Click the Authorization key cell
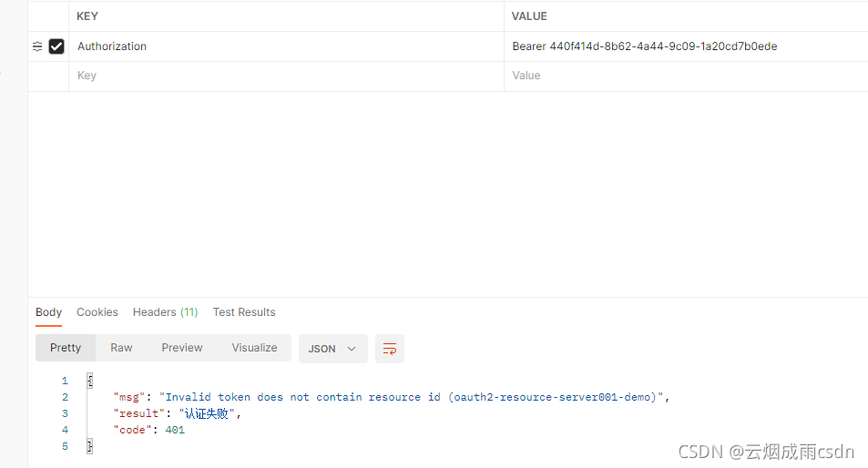This screenshot has width=868, height=468. [x=286, y=46]
